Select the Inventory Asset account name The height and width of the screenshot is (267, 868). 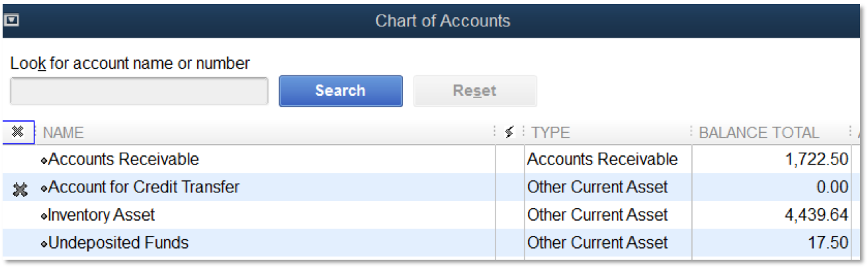(102, 215)
